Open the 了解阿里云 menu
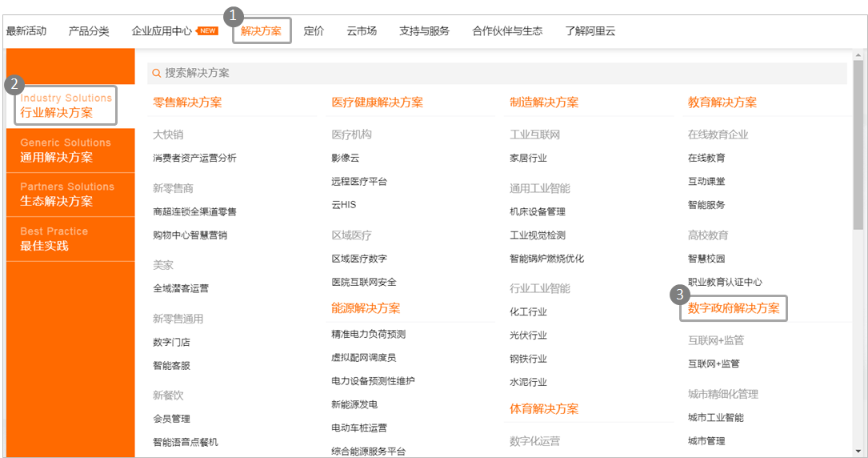The image size is (868, 458). pyautogui.click(x=590, y=31)
